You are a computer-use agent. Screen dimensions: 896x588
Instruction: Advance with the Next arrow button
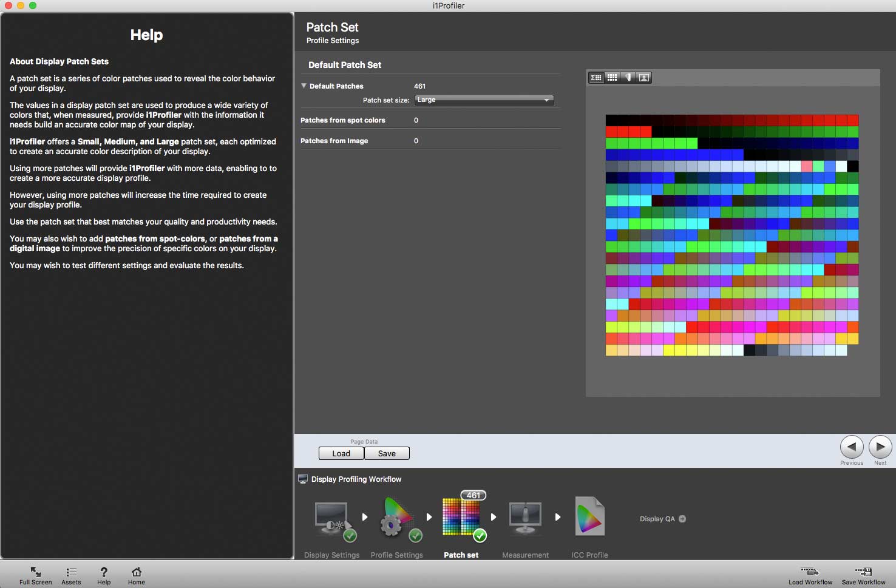pyautogui.click(x=880, y=447)
